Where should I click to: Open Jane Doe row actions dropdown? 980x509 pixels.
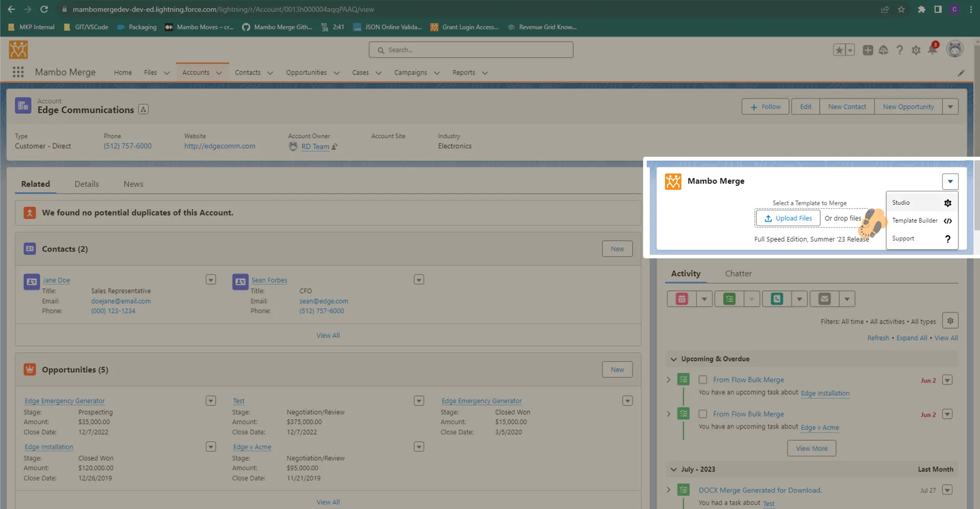[x=211, y=280]
